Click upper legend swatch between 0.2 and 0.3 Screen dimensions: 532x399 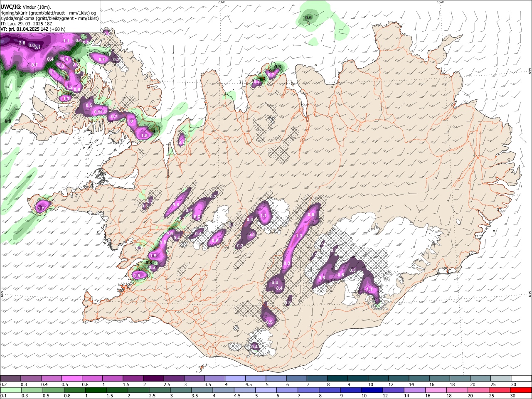coord(10,379)
